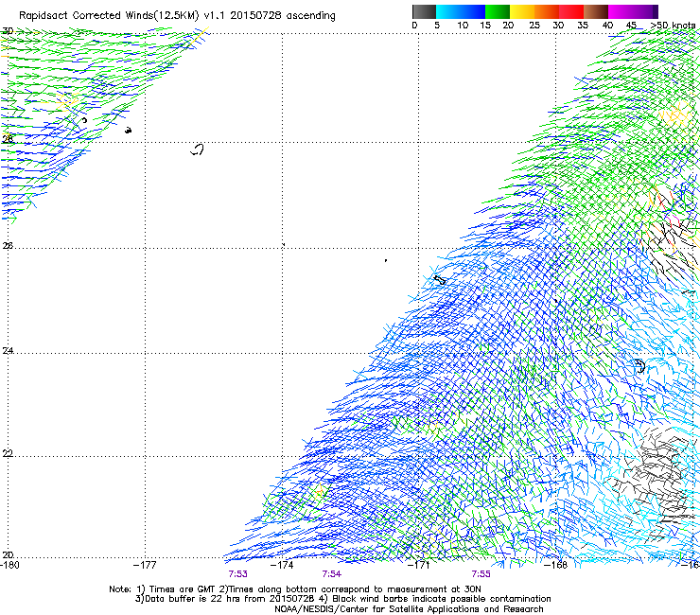700x615 pixels.
Task: Click the 'Times are GMT' note line
Action: [295, 589]
